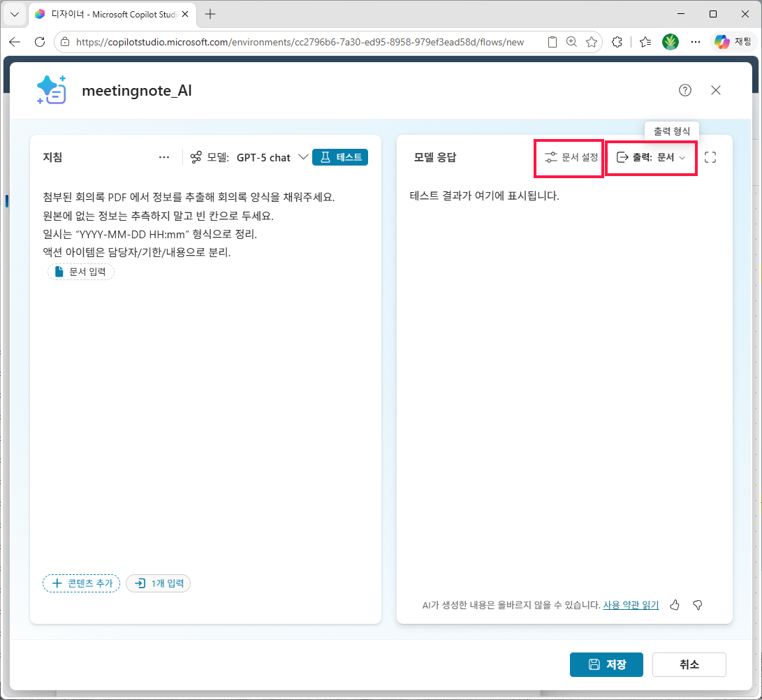Open the clipboard icon in address bar
The height and width of the screenshot is (700, 762).
(x=552, y=43)
